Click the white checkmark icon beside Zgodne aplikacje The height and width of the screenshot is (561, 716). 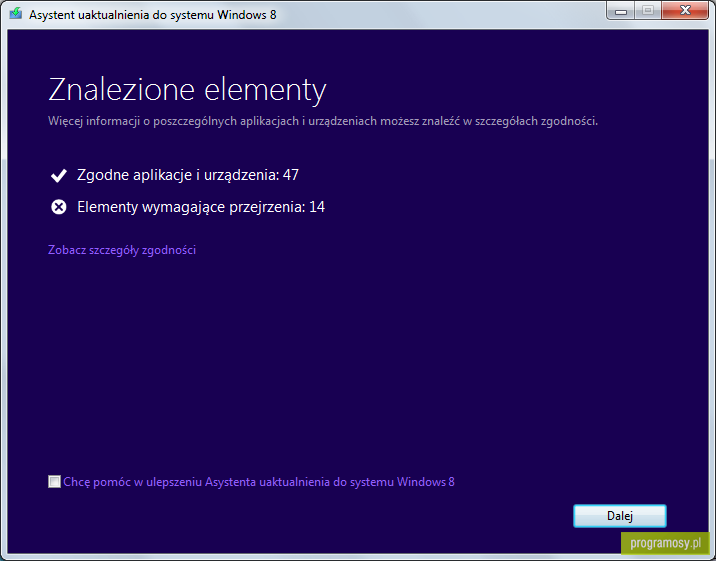(58, 175)
